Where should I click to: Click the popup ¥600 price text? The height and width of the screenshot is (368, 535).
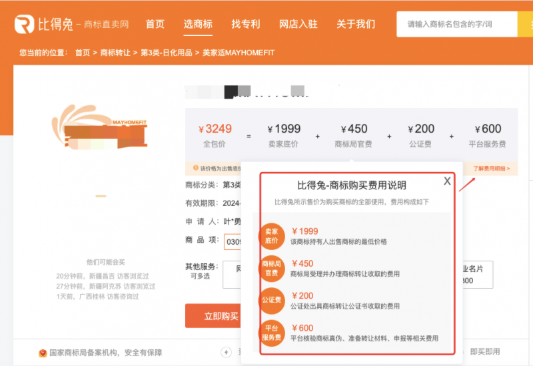302,328
